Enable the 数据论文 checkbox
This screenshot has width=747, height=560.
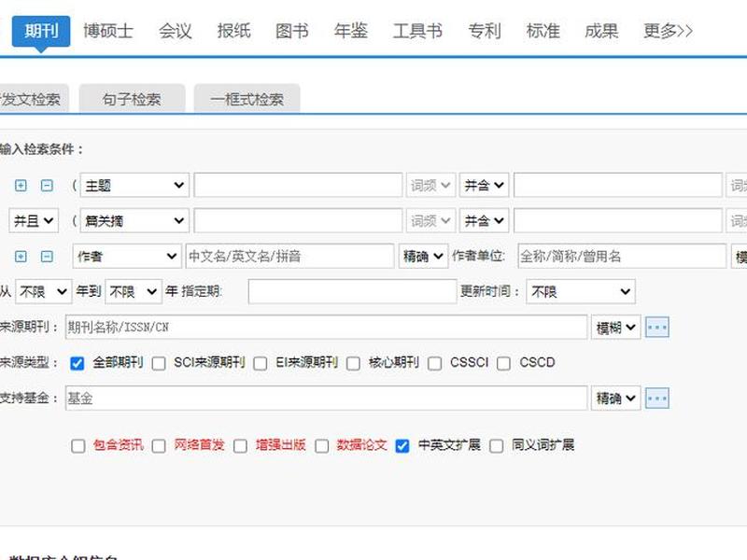[x=322, y=446]
